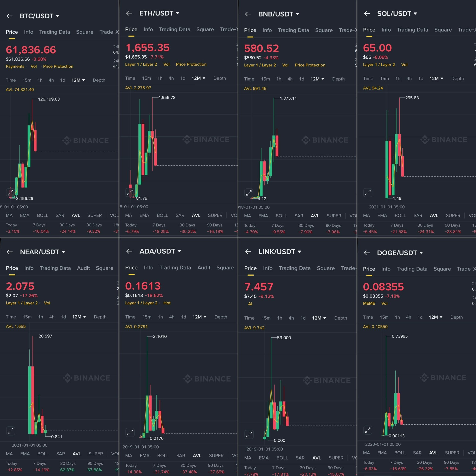Tap the 0.73995 high label on DOGE chart
The image size is (476, 476).
tap(400, 336)
